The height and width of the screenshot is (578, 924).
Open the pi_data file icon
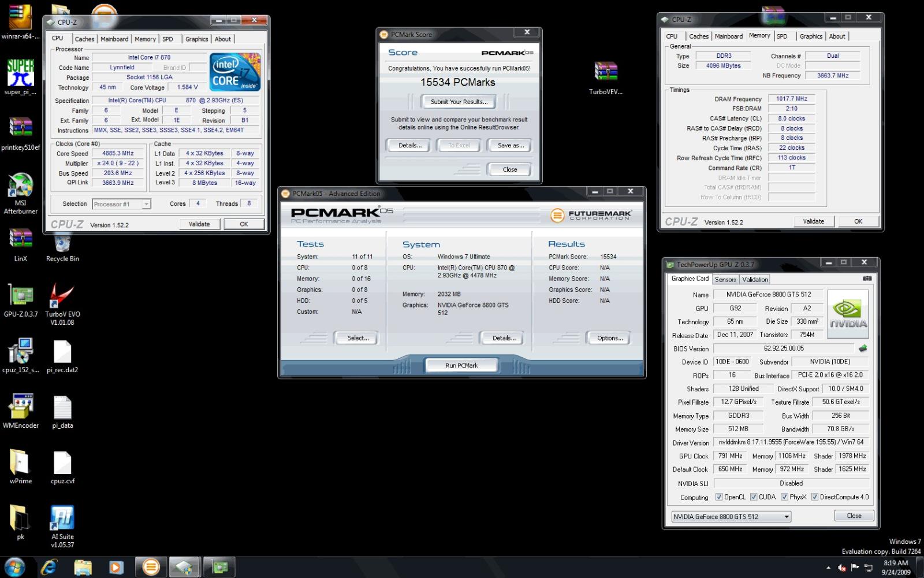(62, 410)
